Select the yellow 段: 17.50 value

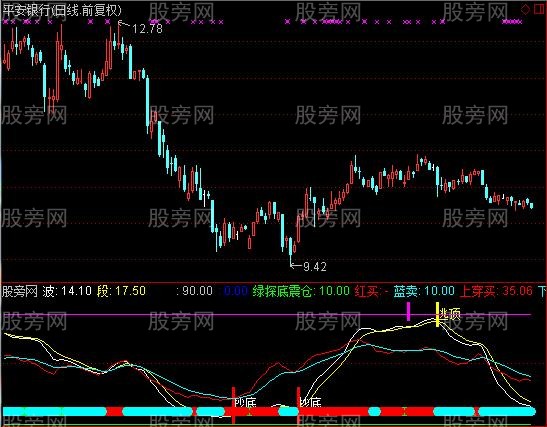tap(121, 291)
